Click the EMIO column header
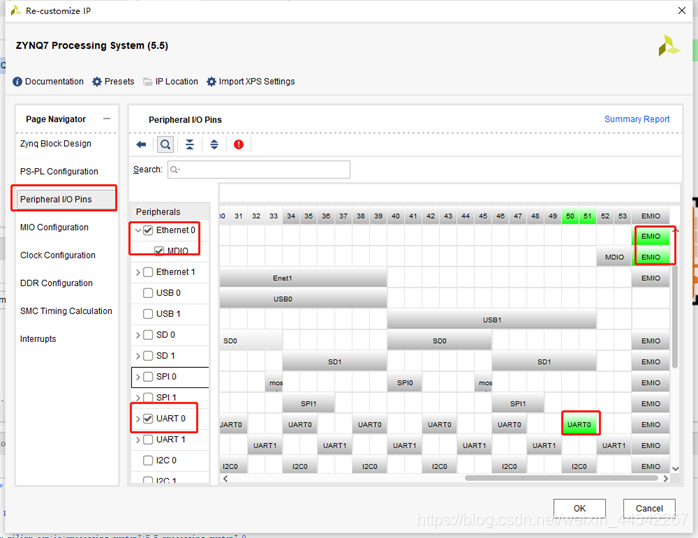 point(650,216)
